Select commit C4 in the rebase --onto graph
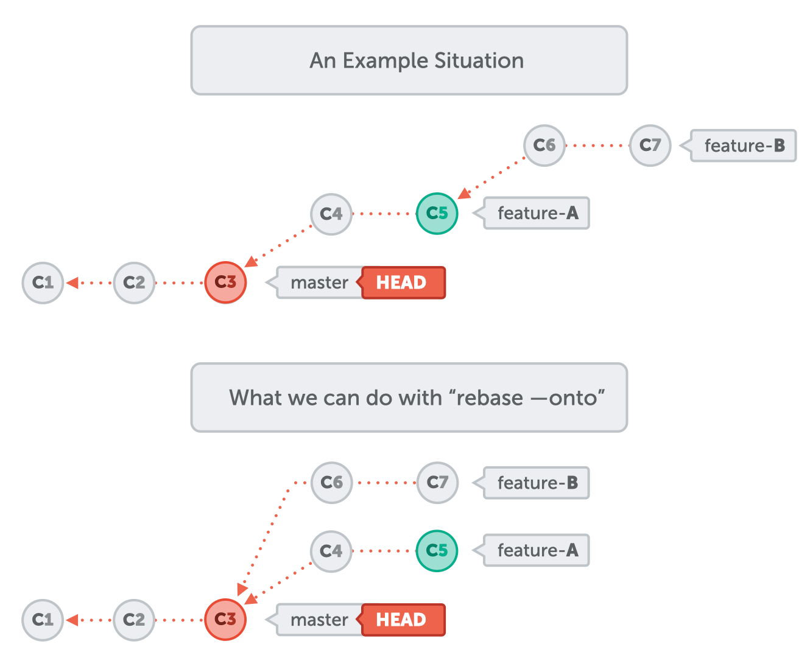 click(331, 551)
